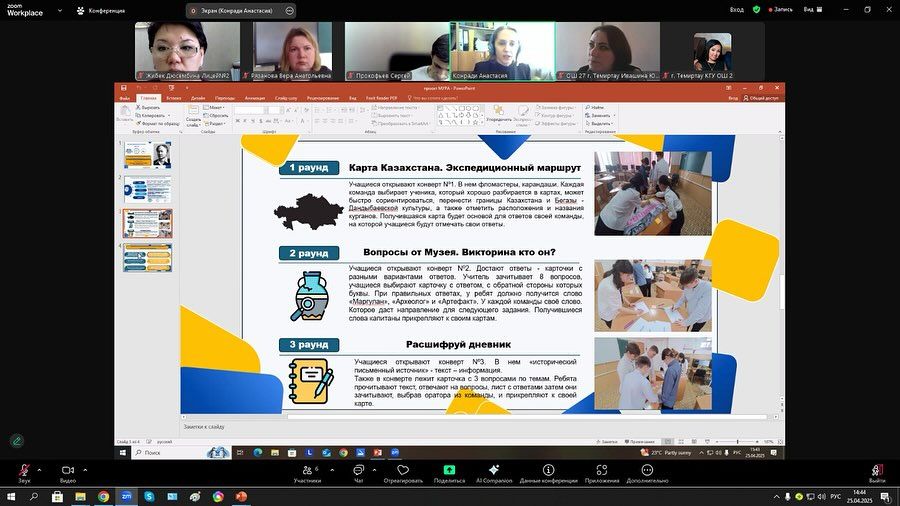Turn on camera with Видео icon
This screenshot has width=900, height=506.
(x=68, y=471)
